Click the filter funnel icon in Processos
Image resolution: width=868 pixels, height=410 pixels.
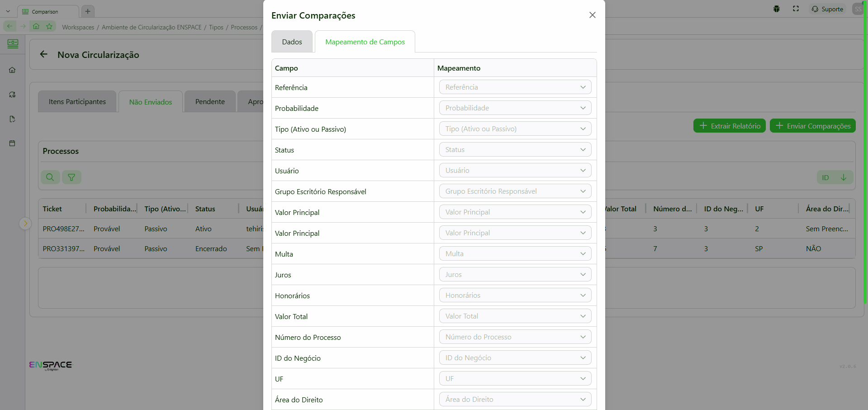point(71,177)
